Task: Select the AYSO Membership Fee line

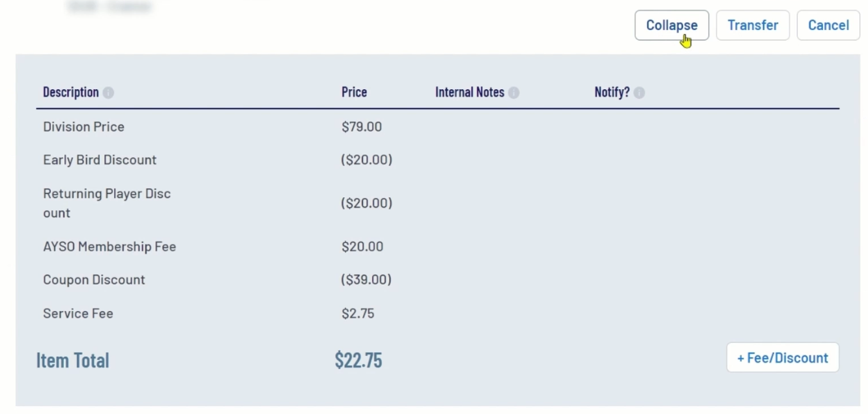Action: pyautogui.click(x=109, y=247)
